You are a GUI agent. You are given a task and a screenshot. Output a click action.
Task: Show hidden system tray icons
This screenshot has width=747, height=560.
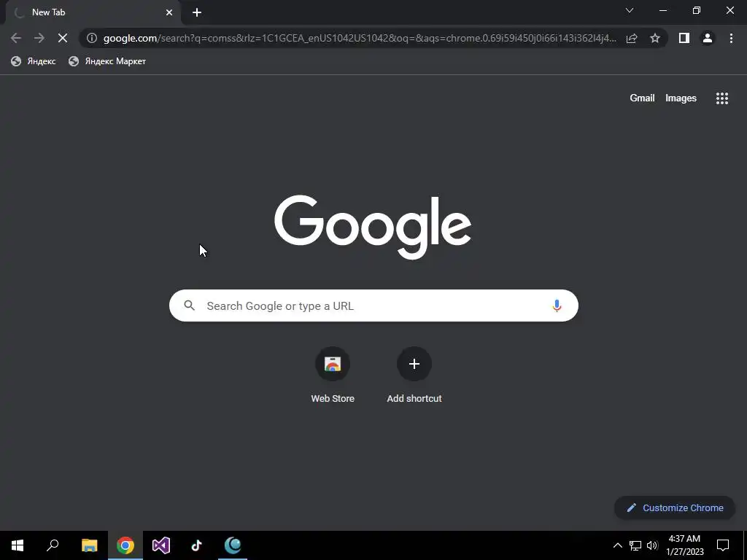coord(617,545)
